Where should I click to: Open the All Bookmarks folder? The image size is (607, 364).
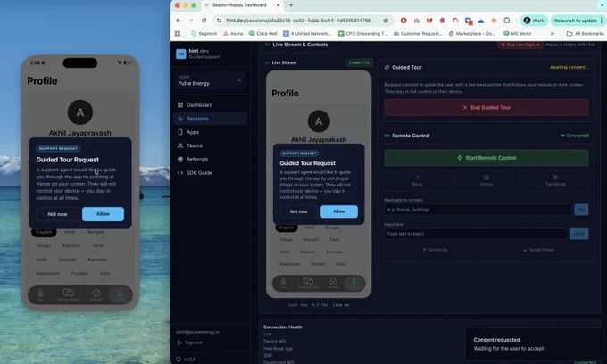[585, 34]
